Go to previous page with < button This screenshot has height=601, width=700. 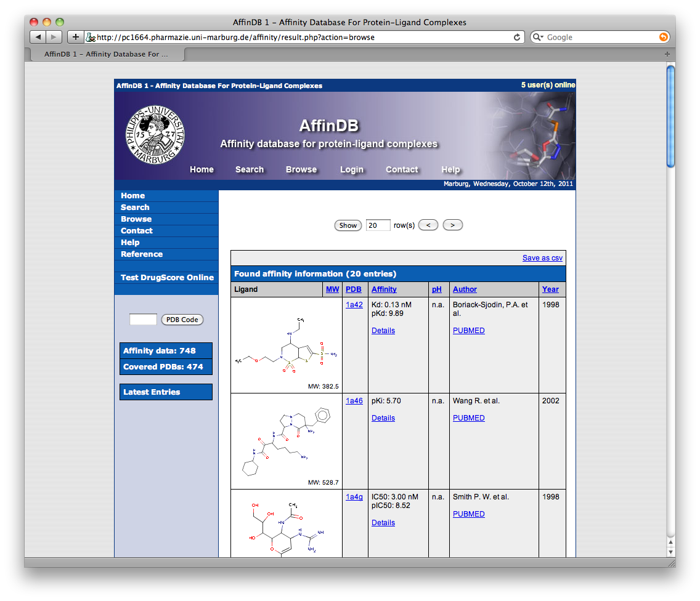pyautogui.click(x=428, y=225)
